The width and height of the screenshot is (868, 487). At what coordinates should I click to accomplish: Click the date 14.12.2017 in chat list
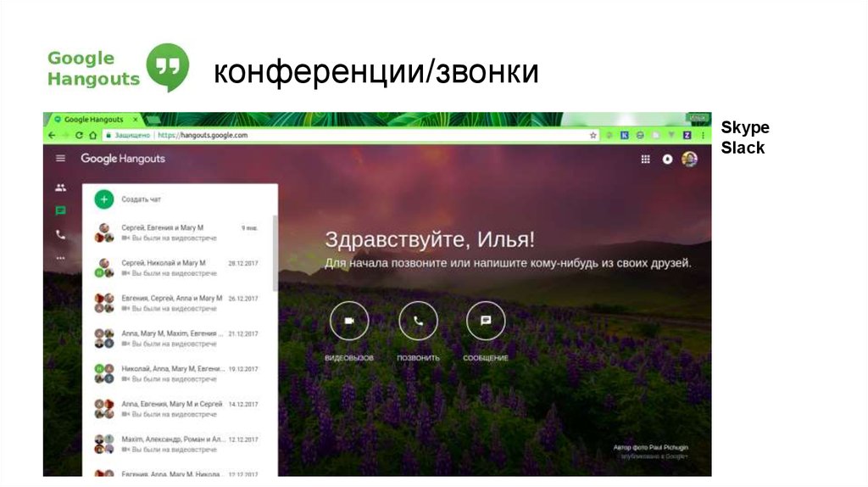coord(243,405)
